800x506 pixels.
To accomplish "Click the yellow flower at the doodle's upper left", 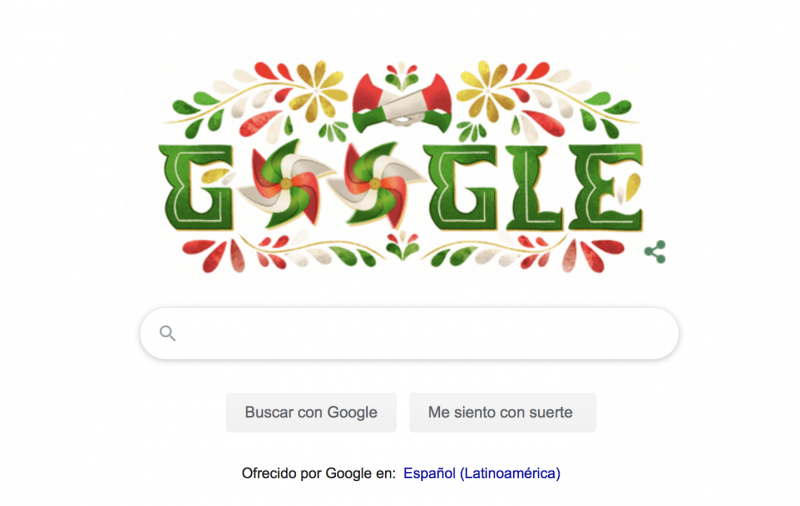I will tap(318, 91).
